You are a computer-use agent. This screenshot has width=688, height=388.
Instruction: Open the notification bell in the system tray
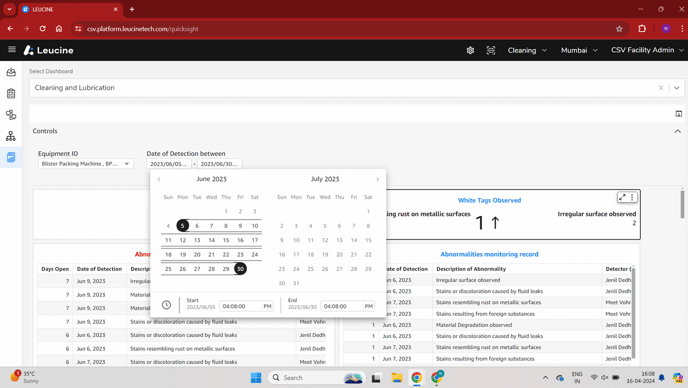(x=662, y=377)
